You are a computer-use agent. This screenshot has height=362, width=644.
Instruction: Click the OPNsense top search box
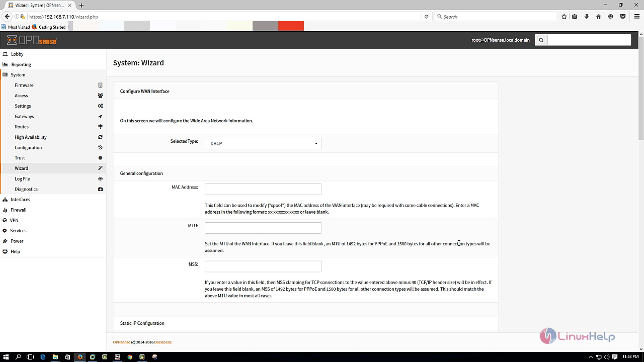(x=589, y=40)
